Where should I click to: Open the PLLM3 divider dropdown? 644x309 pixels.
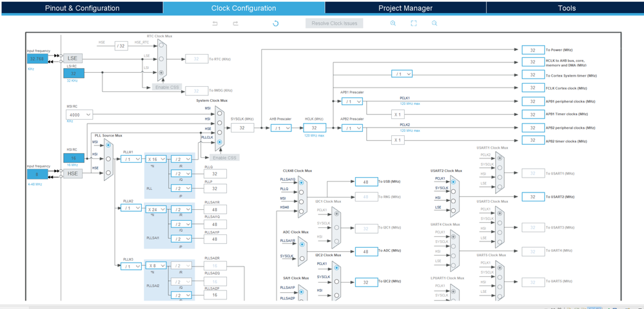click(x=131, y=267)
